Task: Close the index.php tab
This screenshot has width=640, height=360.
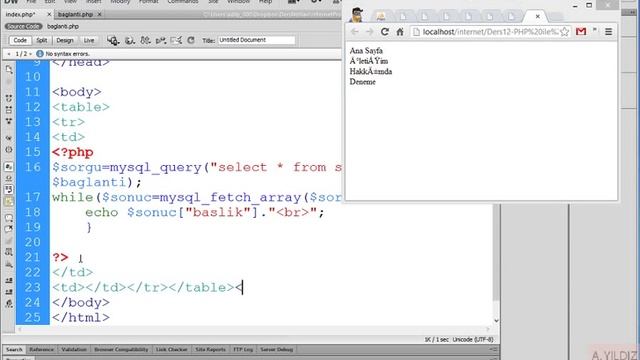Action: pos(49,14)
